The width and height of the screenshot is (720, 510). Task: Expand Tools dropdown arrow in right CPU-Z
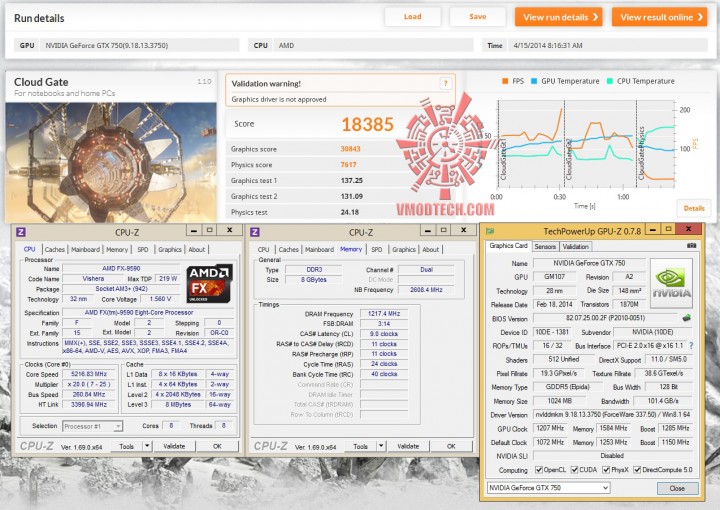click(x=381, y=446)
